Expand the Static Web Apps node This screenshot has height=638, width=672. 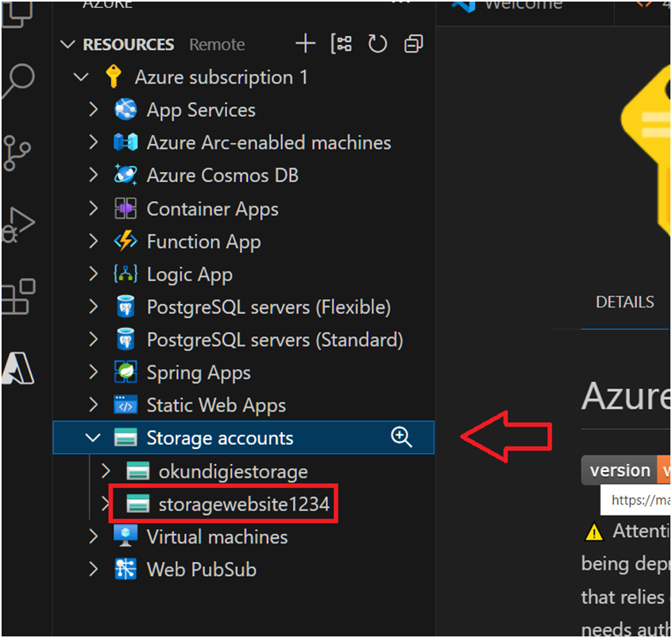pyautogui.click(x=94, y=404)
